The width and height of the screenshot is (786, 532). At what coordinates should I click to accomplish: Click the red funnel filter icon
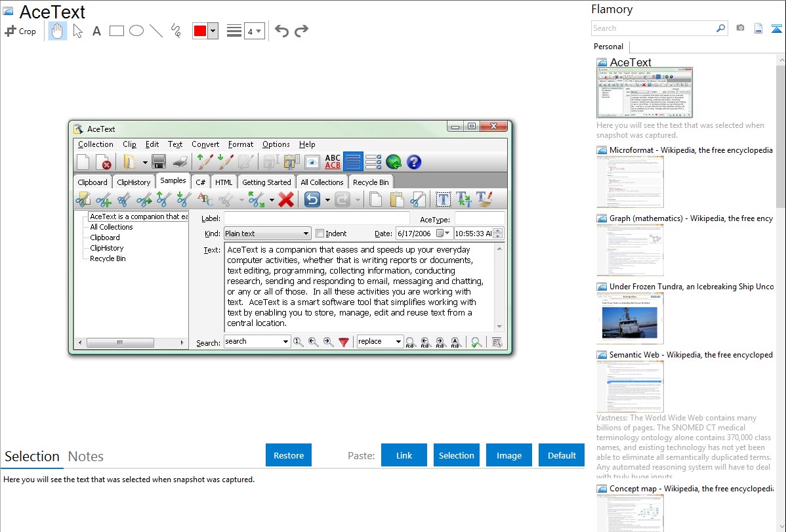coord(344,342)
